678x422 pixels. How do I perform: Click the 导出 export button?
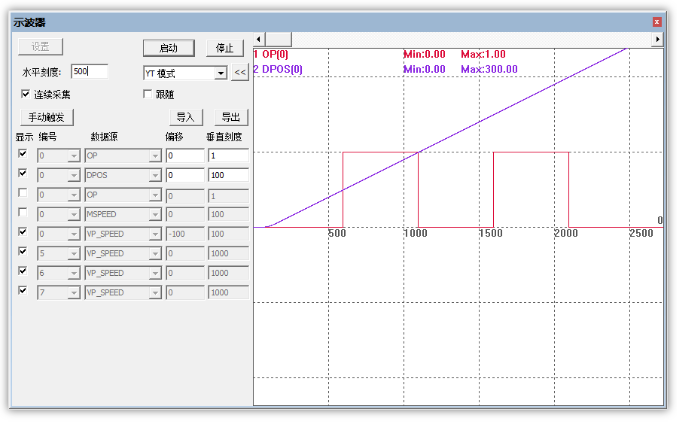coord(231,117)
